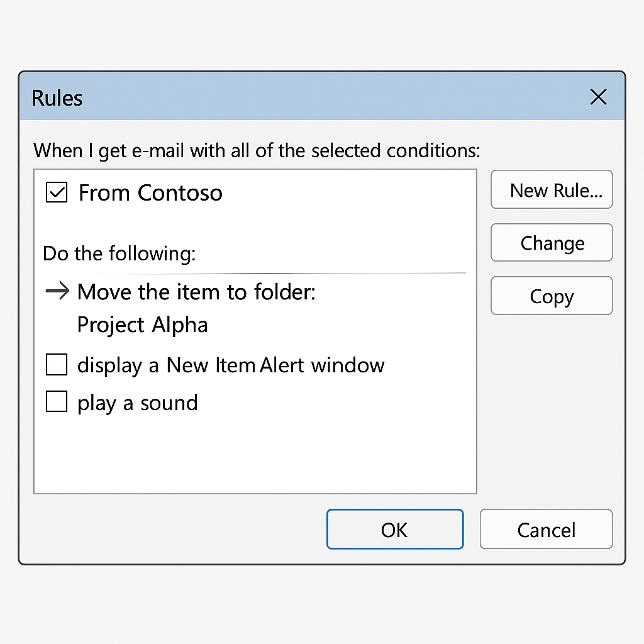This screenshot has height=644, width=644.
Task: Click the play a sound label
Action: click(x=138, y=403)
